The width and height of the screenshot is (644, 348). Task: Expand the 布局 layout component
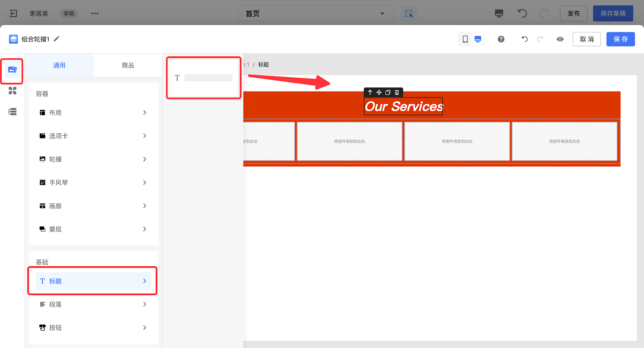[x=93, y=113]
